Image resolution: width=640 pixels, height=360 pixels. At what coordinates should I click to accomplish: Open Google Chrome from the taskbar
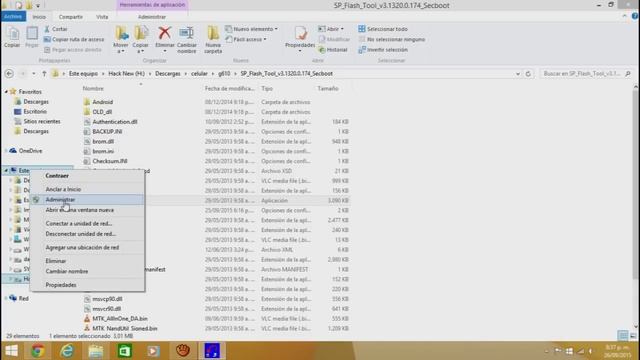point(38,351)
